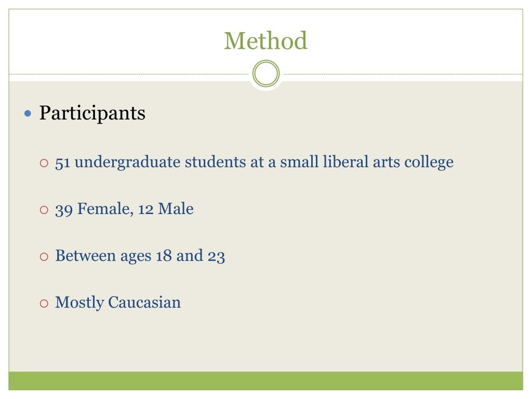Click the dotted divider left of circle
This screenshot has height=399, width=532.
[x=129, y=74]
